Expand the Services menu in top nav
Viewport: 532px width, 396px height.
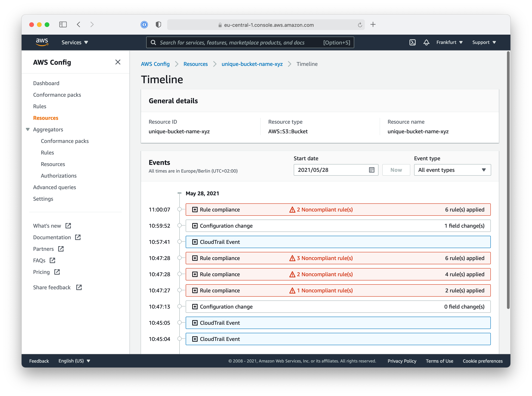coord(75,42)
